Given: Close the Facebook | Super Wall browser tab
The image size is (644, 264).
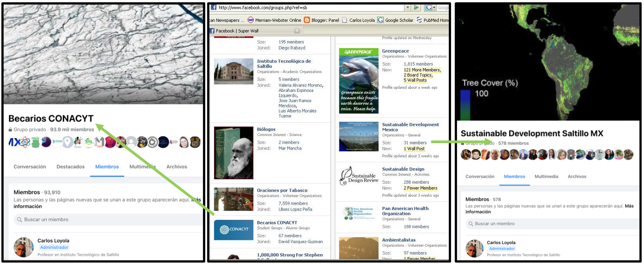Looking at the screenshot, I should 297,31.
